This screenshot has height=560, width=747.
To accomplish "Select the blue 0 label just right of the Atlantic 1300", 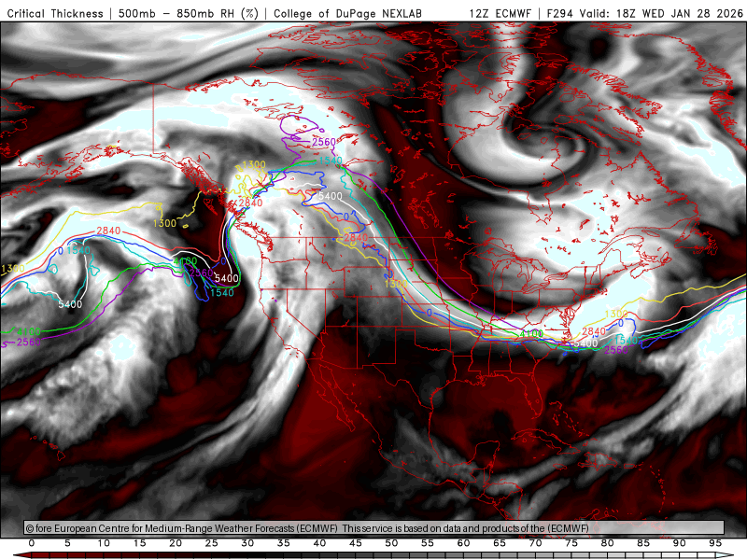I will (x=620, y=323).
